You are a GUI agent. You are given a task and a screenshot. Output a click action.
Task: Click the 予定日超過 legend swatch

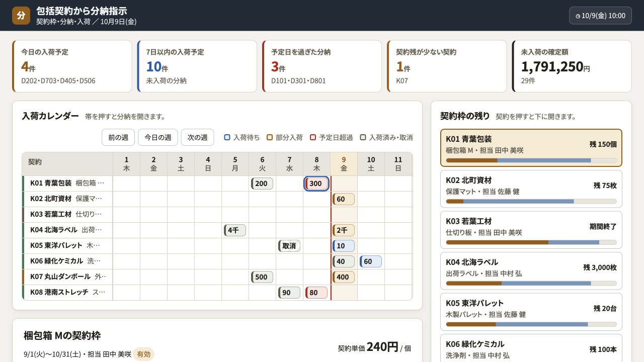[313, 137]
